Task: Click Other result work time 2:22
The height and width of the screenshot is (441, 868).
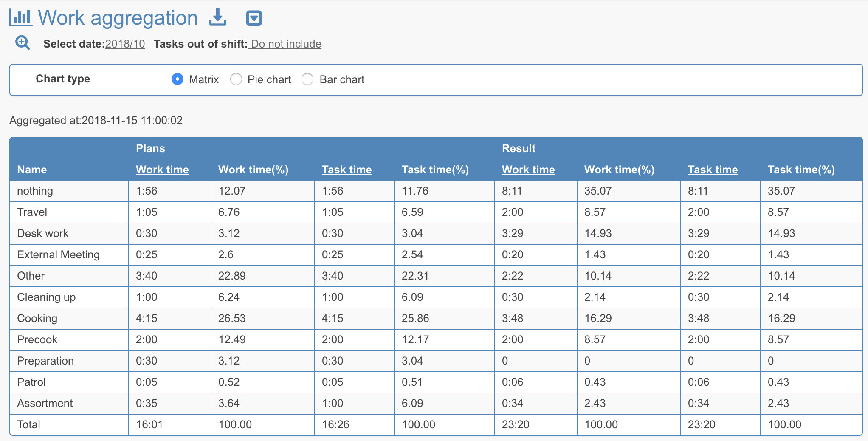Action: 513,276
